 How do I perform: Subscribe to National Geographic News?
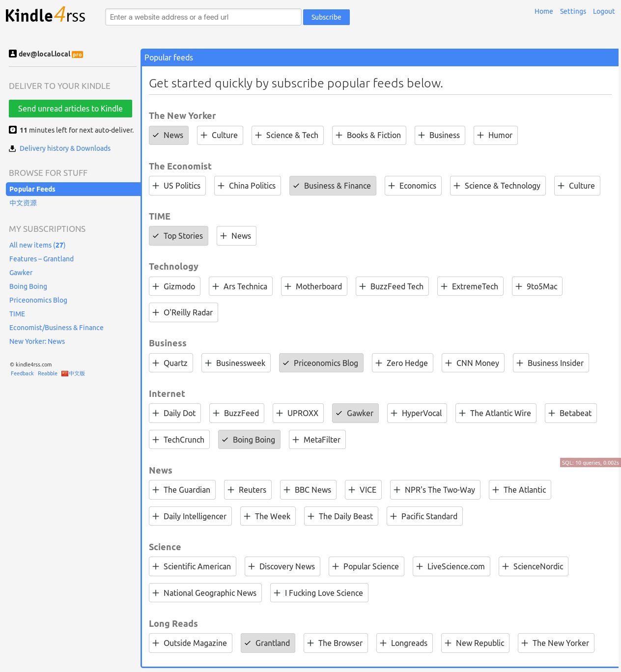[x=205, y=593]
